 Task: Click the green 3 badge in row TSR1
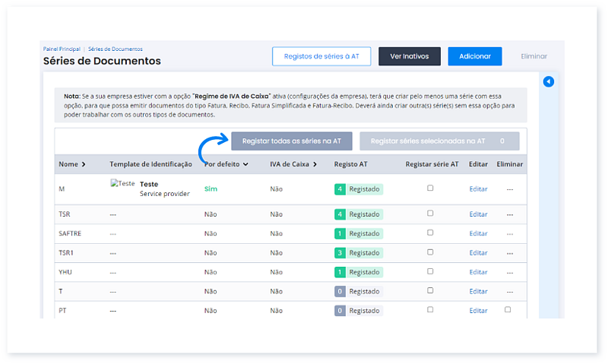pos(340,252)
